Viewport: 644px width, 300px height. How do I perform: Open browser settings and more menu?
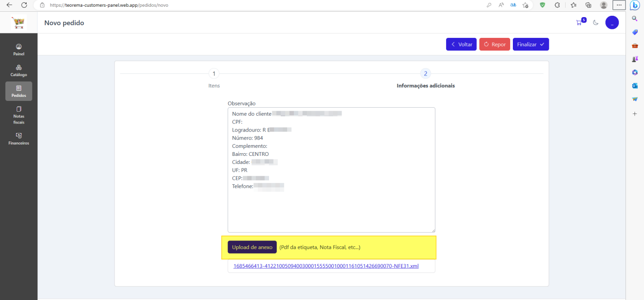619,5
